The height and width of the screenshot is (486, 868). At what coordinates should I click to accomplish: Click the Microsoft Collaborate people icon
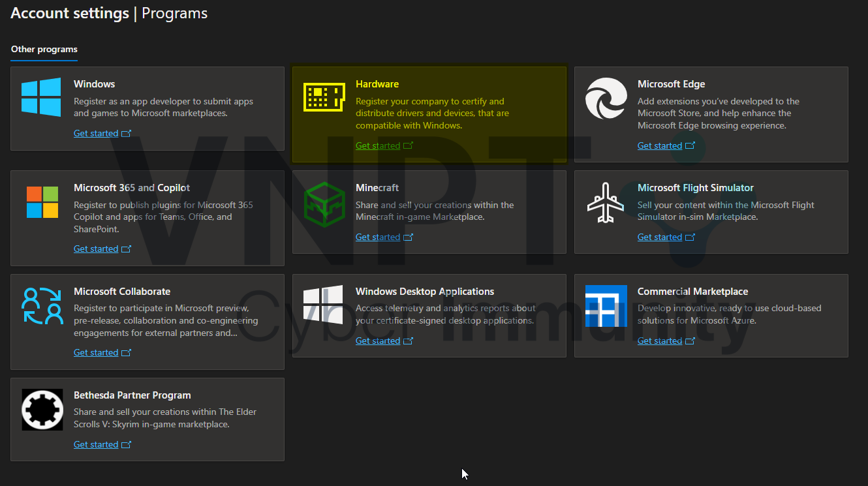coord(42,305)
